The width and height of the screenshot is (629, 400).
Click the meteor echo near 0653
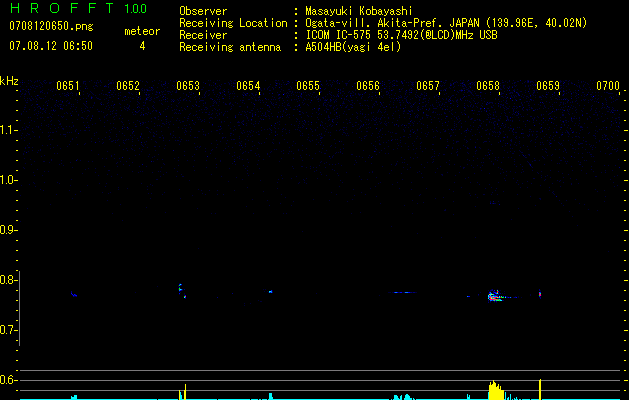click(182, 290)
